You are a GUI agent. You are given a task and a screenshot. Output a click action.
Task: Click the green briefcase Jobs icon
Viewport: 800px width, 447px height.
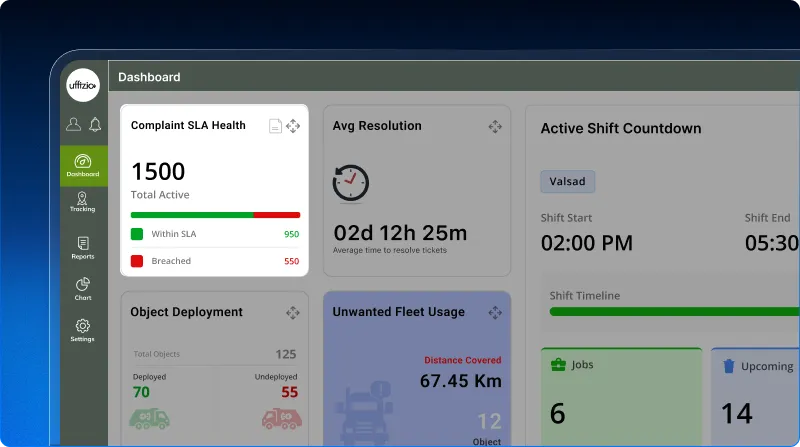pyautogui.click(x=558, y=365)
